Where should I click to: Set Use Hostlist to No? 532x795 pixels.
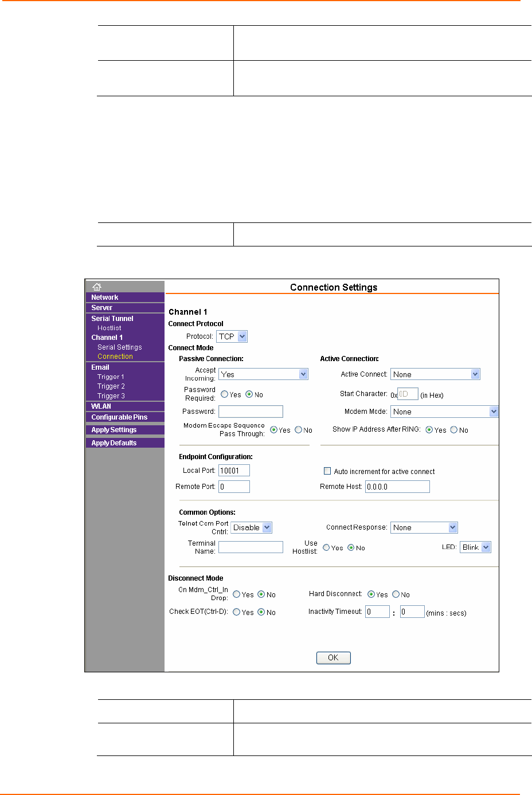tap(351, 547)
